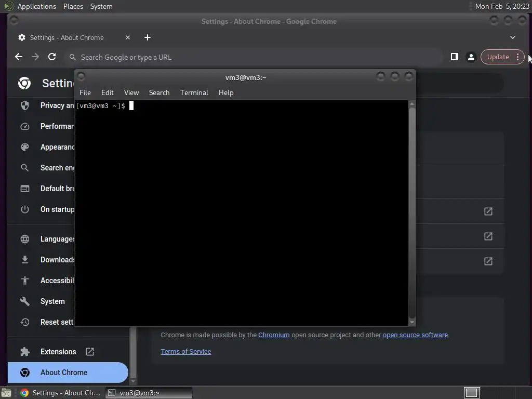Open Default browser icon

(x=25, y=189)
